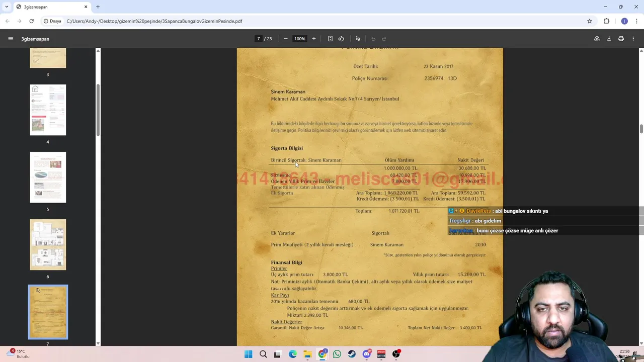This screenshot has height=362, width=644.
Task: Click the address bar file URL
Action: click(154, 21)
